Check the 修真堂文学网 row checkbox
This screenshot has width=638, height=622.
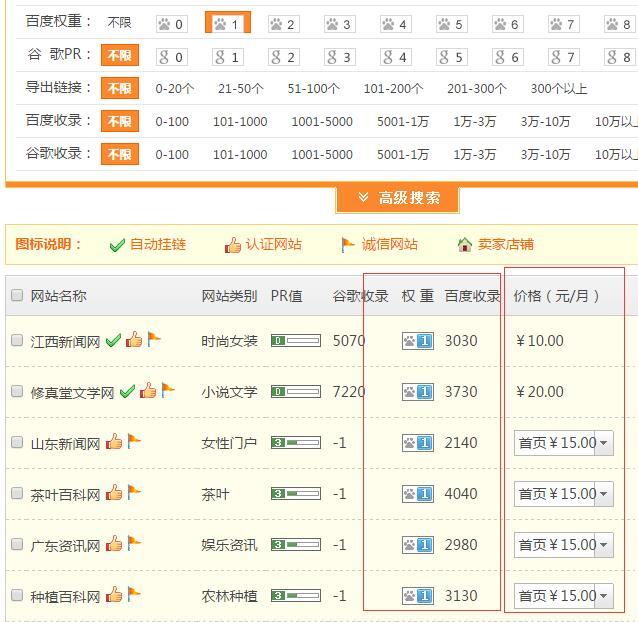pyautogui.click(x=17, y=391)
